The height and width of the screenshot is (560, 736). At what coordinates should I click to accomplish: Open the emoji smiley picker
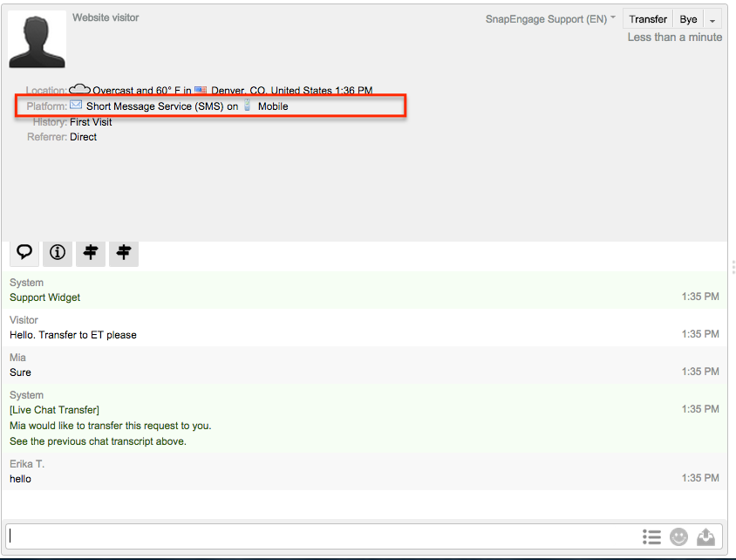tap(678, 536)
